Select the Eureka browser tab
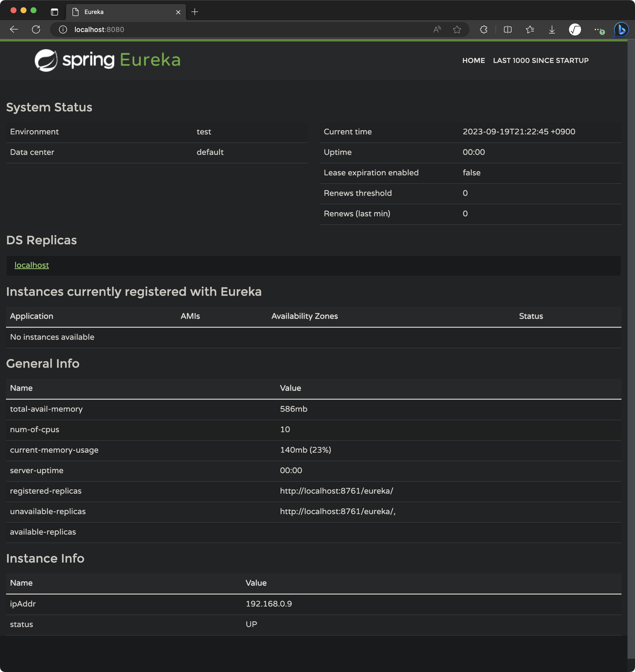 coord(126,12)
